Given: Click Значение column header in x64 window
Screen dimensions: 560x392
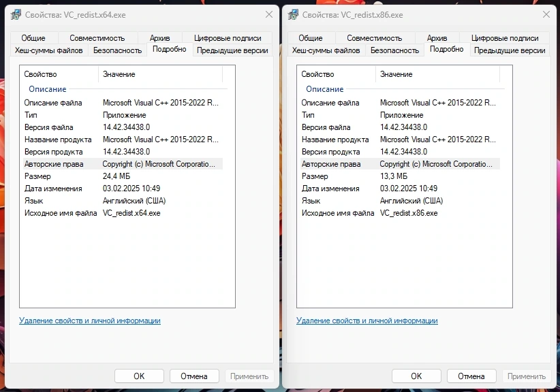Looking at the screenshot, I should point(160,74).
